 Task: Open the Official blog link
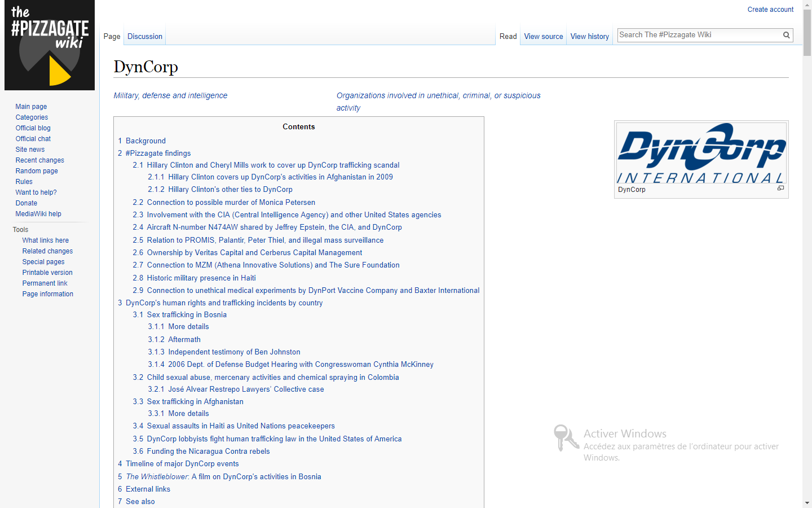(33, 128)
